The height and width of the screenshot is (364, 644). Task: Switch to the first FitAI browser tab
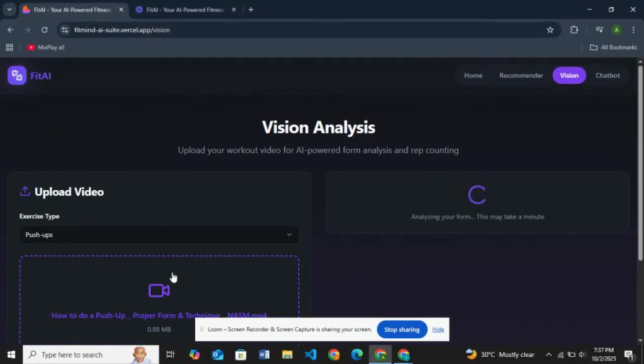[73, 10]
